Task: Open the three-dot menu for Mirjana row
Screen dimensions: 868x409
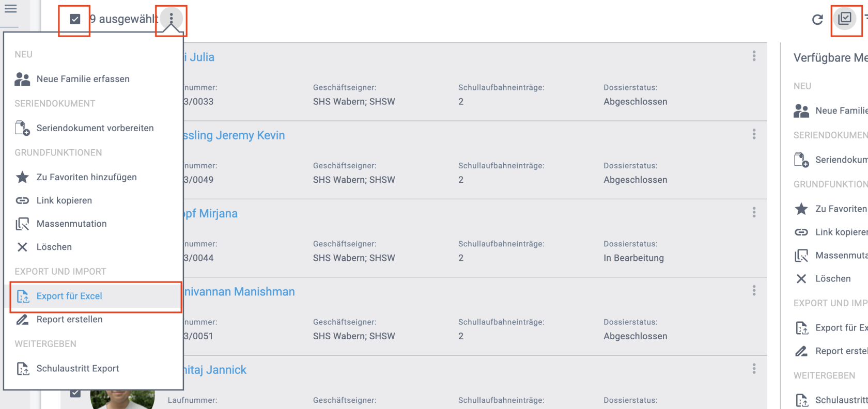Action: (754, 212)
